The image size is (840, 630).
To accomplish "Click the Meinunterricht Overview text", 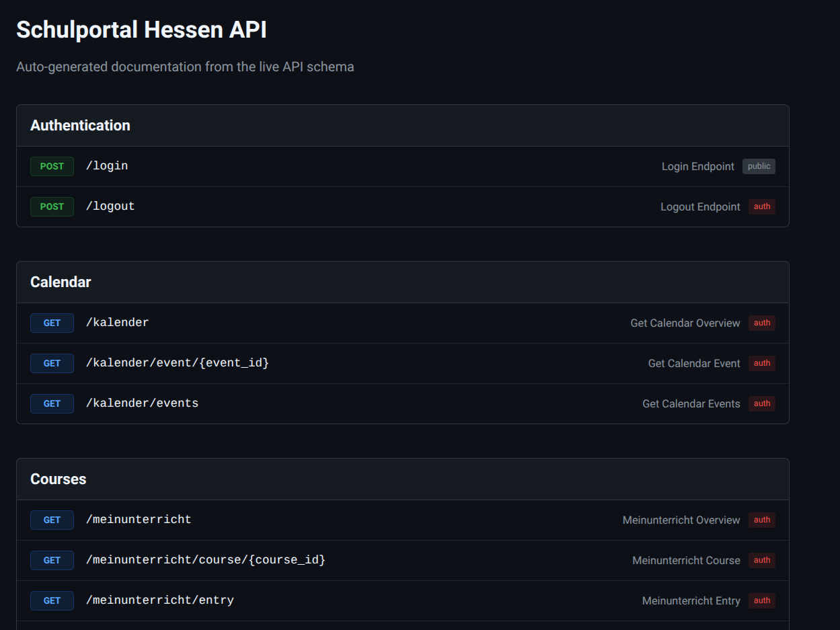I will pos(681,520).
